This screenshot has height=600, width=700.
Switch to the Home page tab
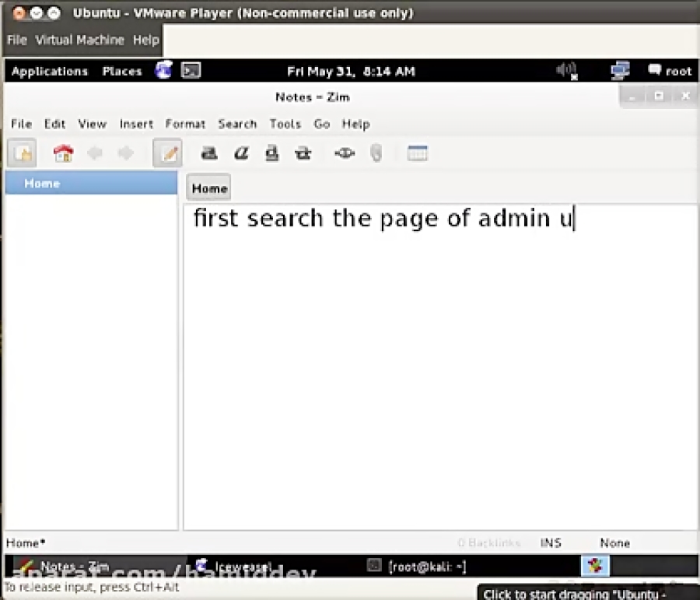click(x=208, y=188)
